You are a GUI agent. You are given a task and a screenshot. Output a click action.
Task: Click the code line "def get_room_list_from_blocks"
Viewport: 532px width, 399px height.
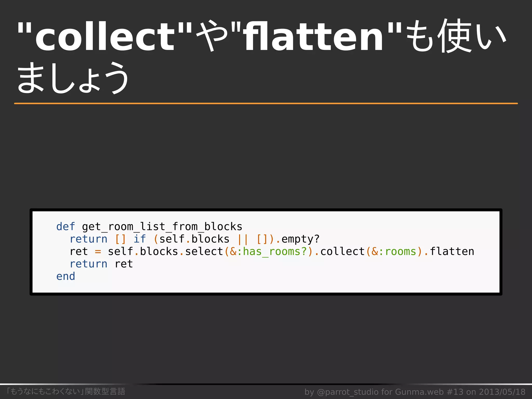[x=149, y=227]
